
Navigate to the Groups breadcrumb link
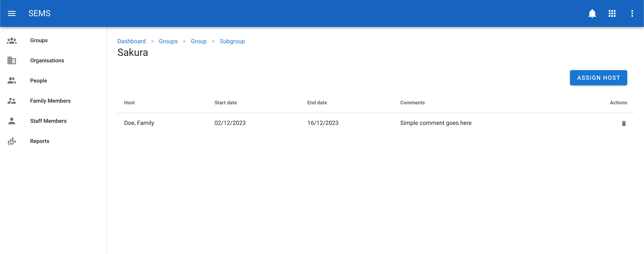pyautogui.click(x=168, y=41)
